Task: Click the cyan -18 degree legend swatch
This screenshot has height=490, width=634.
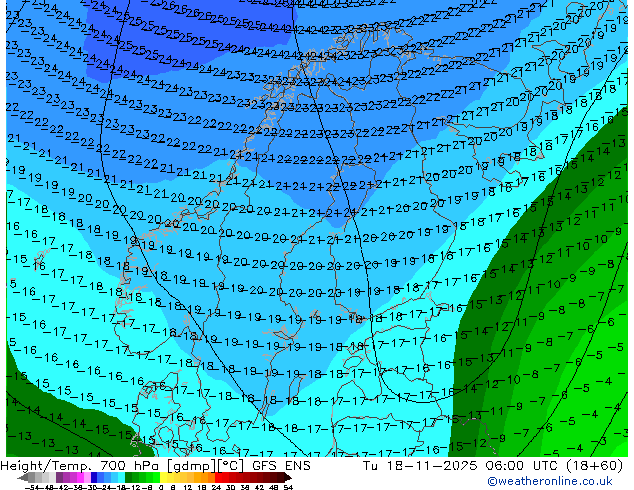Action: point(121,477)
